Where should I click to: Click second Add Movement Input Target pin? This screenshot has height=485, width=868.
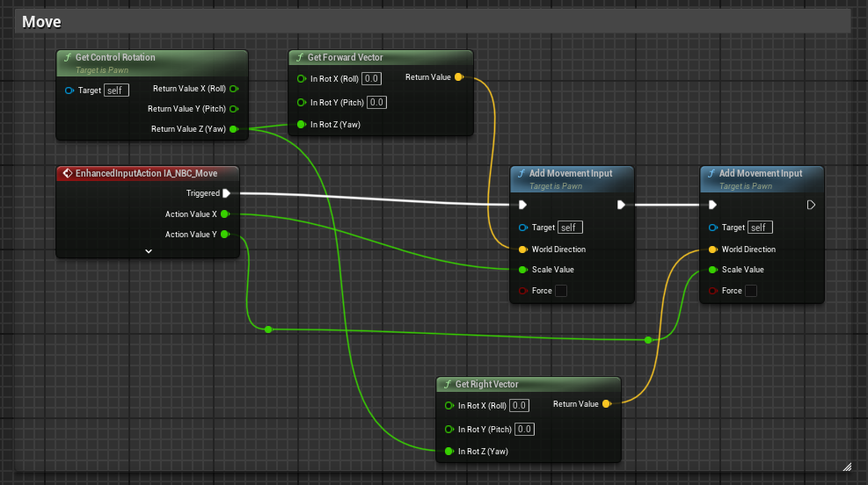tap(712, 228)
